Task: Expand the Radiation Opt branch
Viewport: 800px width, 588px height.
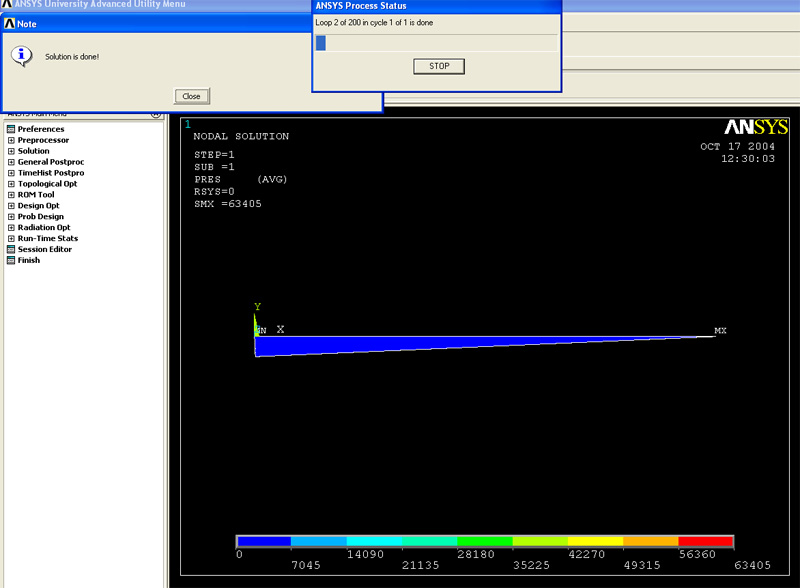Action: (x=11, y=228)
